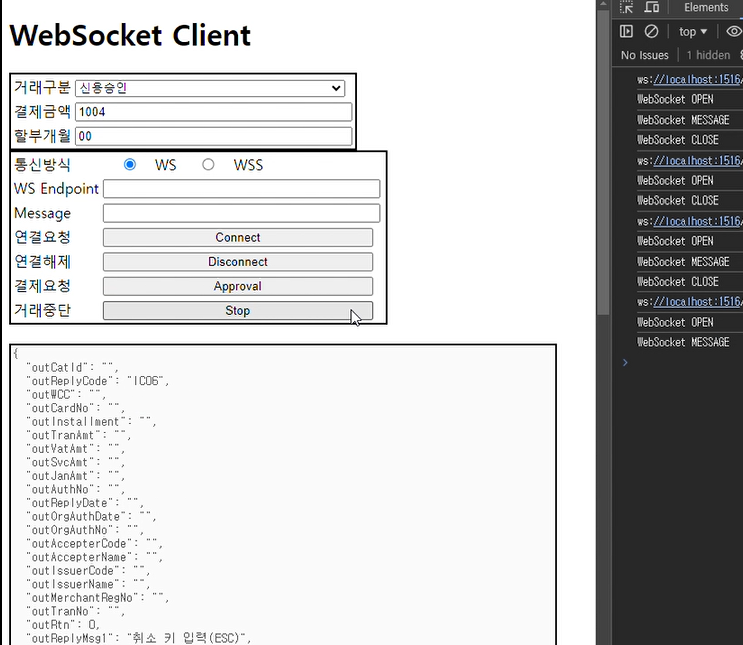Toggle the device toolbar icon
Image resolution: width=743 pixels, height=645 pixels.
(x=652, y=8)
